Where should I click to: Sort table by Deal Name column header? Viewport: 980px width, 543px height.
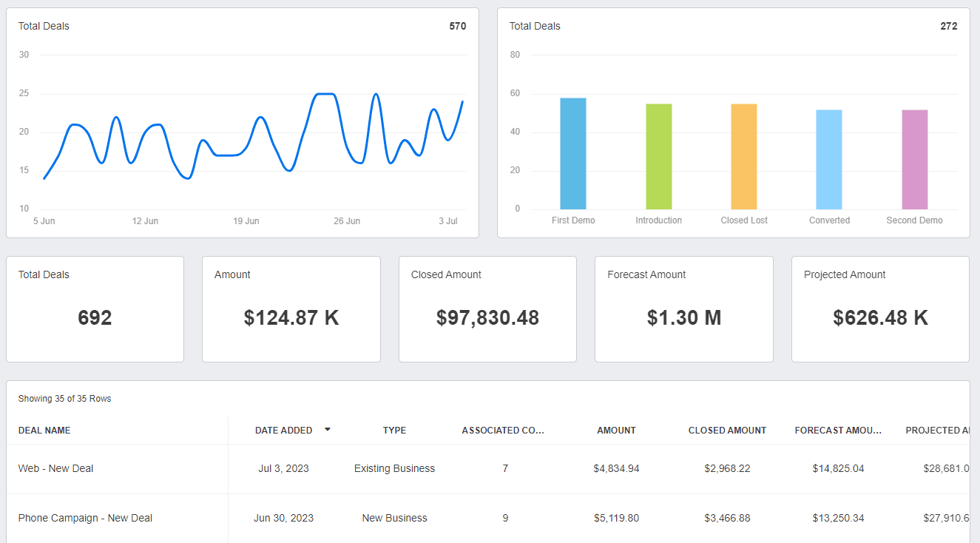44,431
